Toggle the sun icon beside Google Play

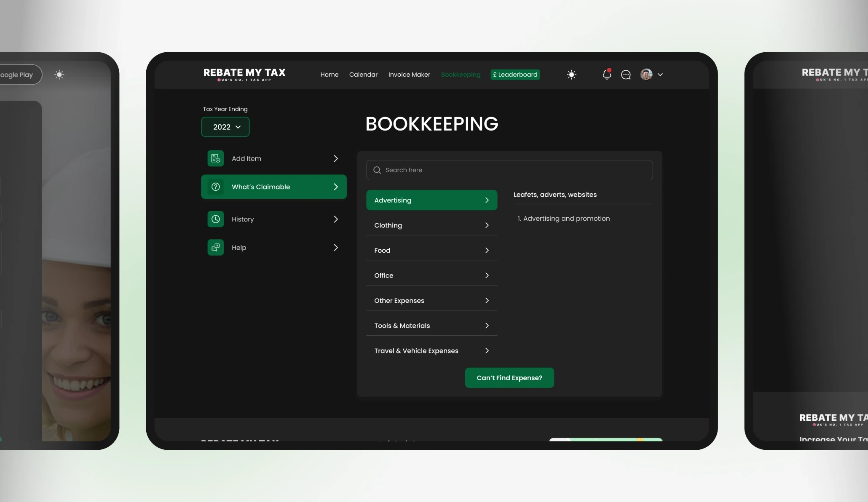pyautogui.click(x=59, y=75)
